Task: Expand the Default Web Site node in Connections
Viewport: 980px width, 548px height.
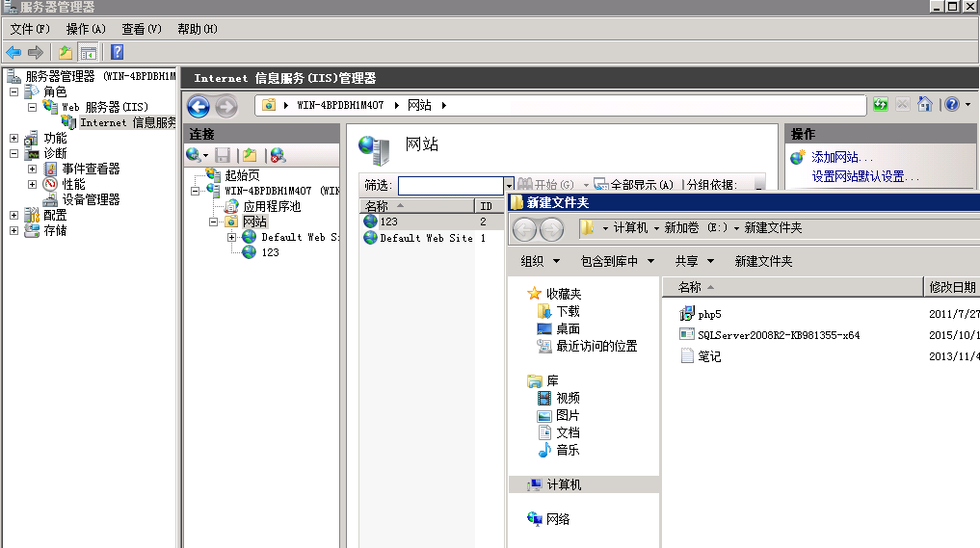Action: pos(231,237)
